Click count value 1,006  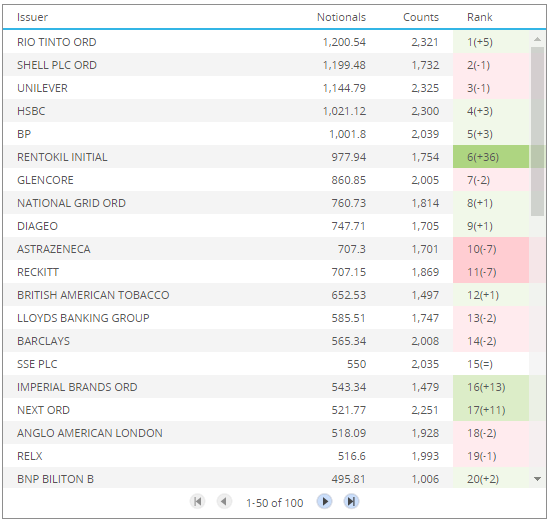click(425, 479)
